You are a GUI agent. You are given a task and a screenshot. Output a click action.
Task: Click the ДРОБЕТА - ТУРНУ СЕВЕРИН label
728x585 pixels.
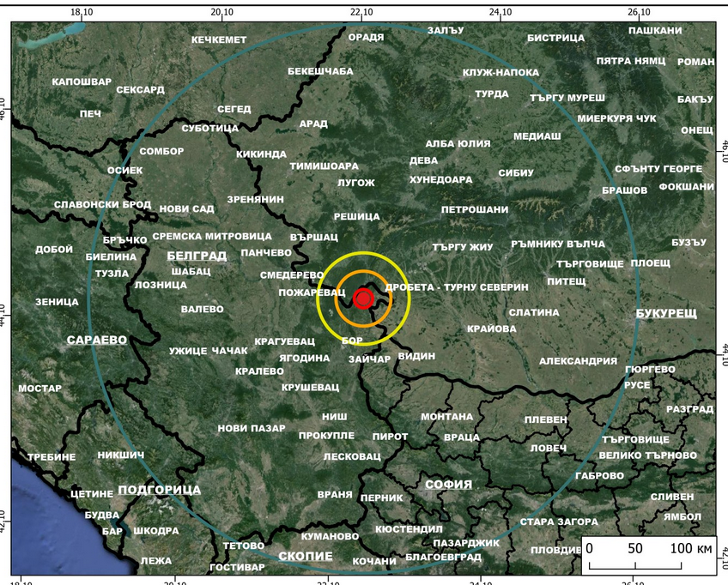pos(458,286)
